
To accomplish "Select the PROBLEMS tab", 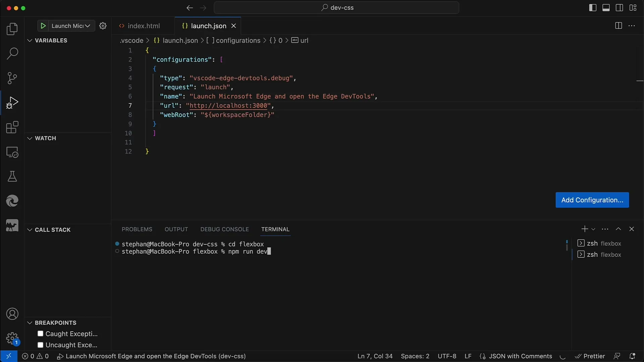I will (x=137, y=229).
